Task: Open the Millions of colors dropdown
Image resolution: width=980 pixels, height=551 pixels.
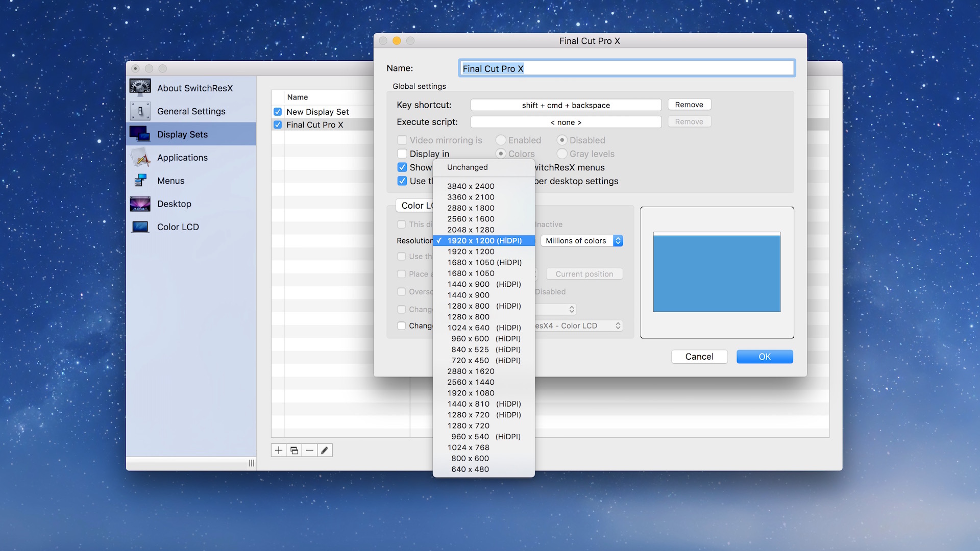Action: (x=581, y=241)
